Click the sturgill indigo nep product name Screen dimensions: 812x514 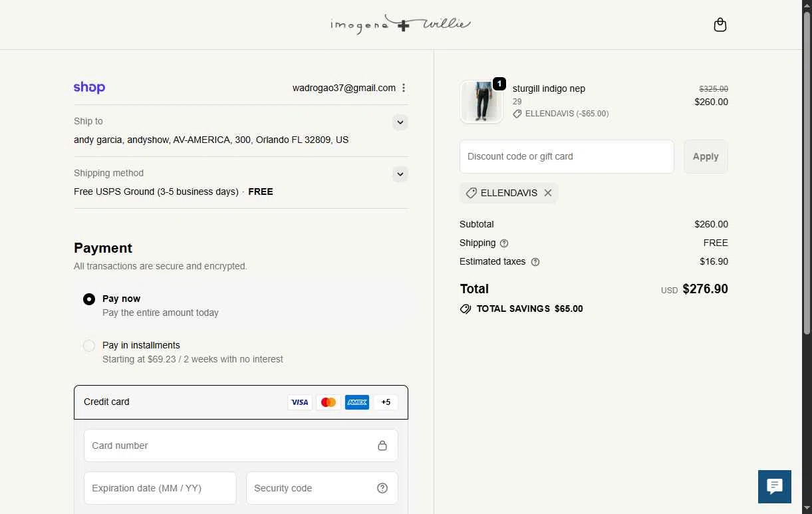[x=549, y=88]
